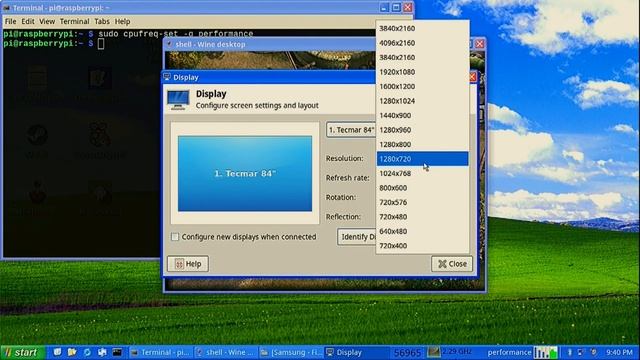Open the network tray icon
This screenshot has height=360, width=640.
(x=581, y=352)
